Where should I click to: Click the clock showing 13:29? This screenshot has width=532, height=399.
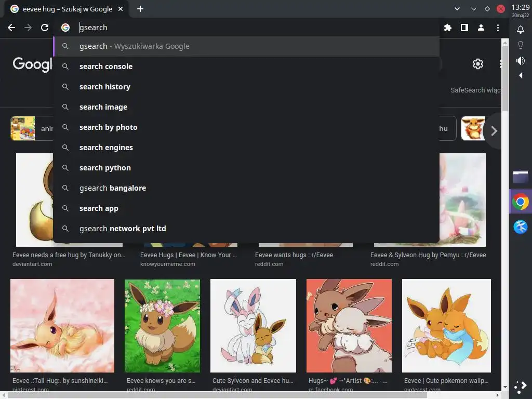(x=521, y=7)
